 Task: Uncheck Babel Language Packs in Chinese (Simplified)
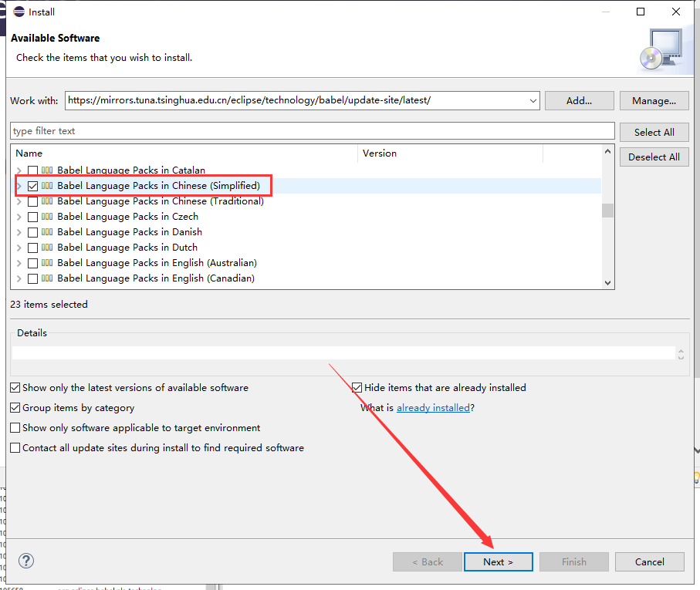tap(32, 186)
